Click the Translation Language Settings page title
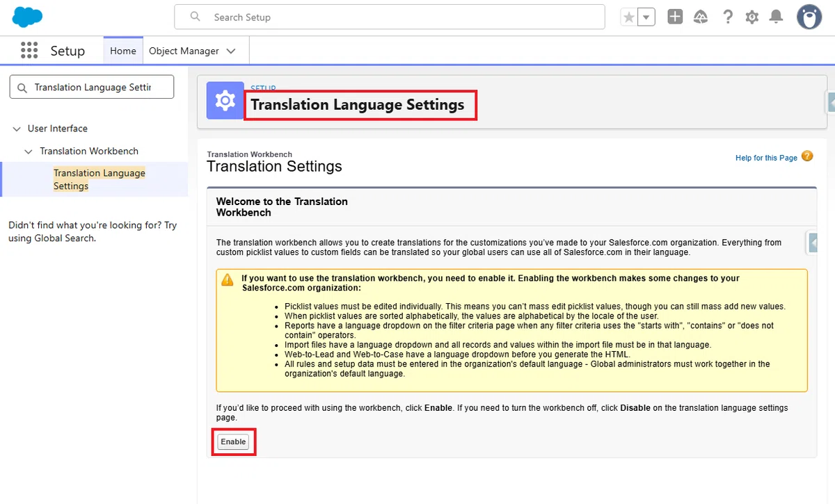The width and height of the screenshot is (835, 504). pyautogui.click(x=358, y=105)
